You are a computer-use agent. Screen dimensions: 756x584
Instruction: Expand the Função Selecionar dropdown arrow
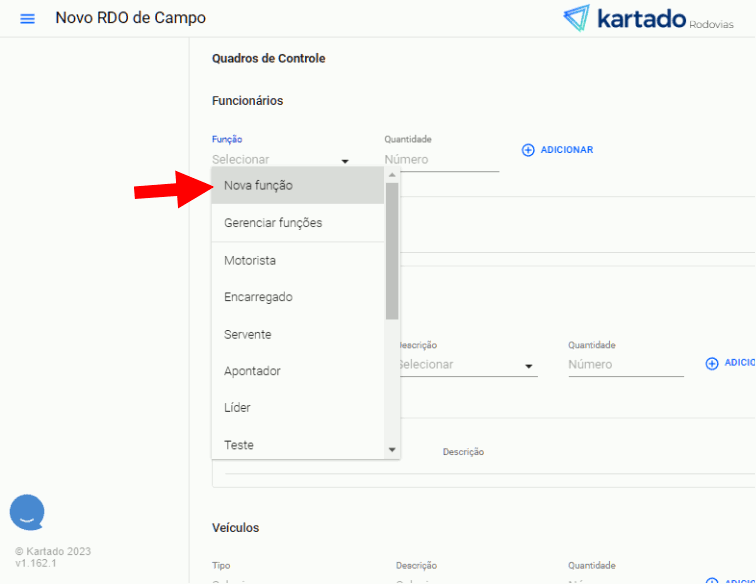click(x=345, y=160)
